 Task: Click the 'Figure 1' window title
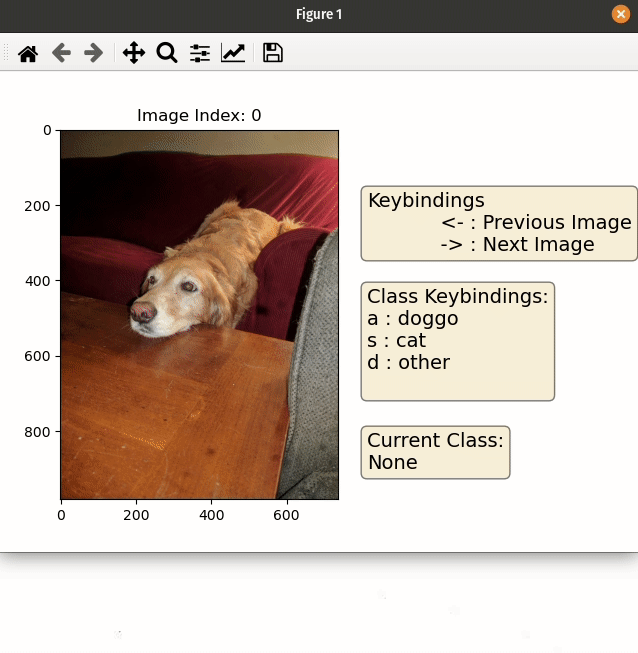pos(319,15)
